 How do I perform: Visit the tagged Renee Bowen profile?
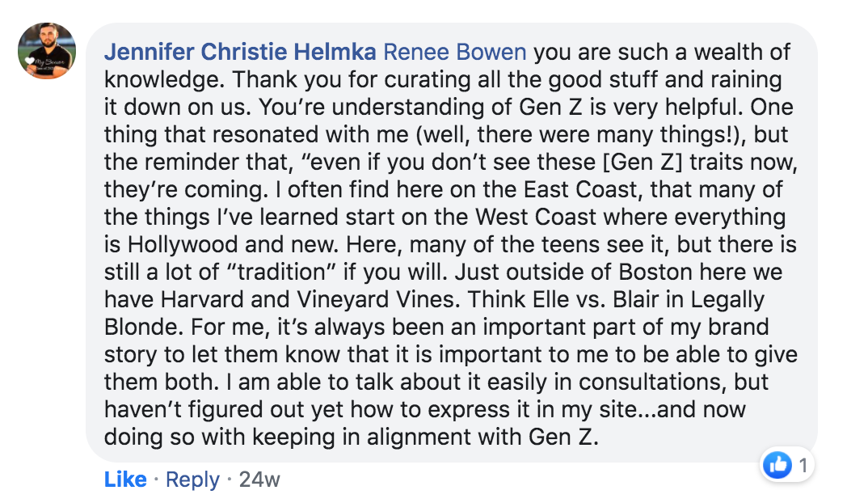(454, 53)
